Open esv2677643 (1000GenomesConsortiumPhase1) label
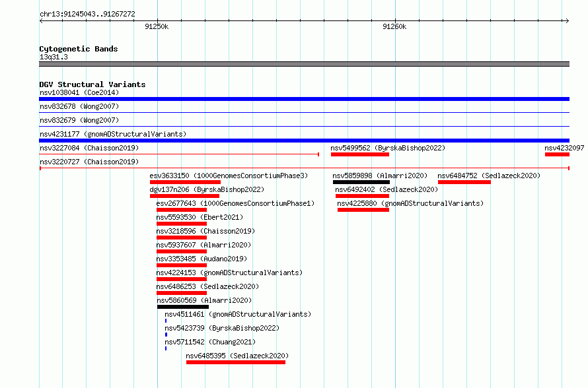 tap(235, 203)
